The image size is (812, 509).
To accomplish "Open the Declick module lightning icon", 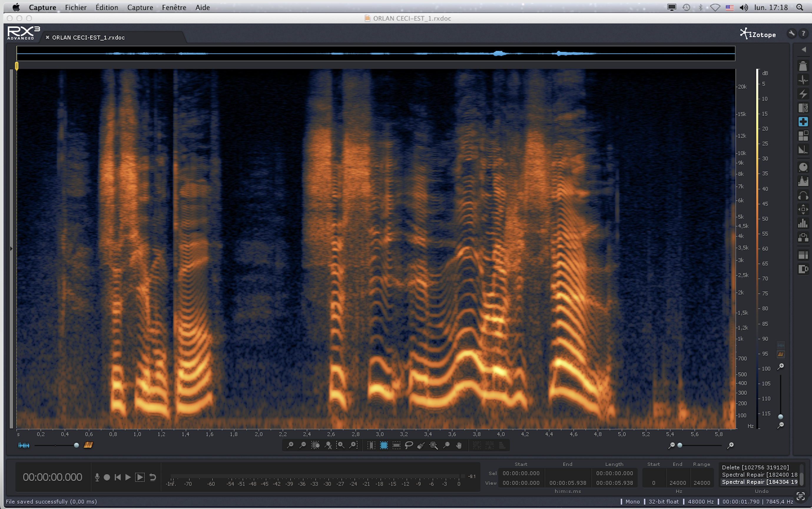I will (x=803, y=94).
